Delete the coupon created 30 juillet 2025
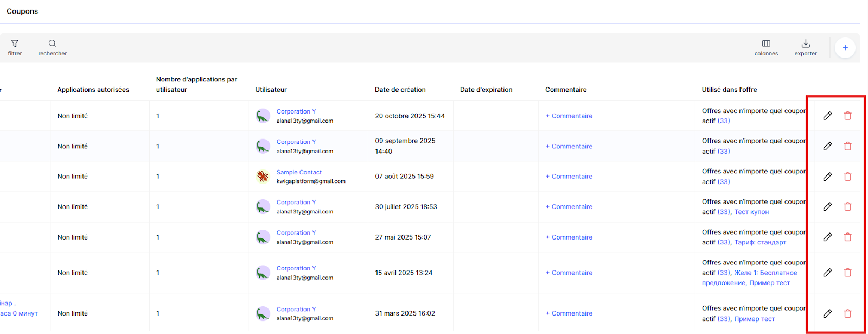 847,206
